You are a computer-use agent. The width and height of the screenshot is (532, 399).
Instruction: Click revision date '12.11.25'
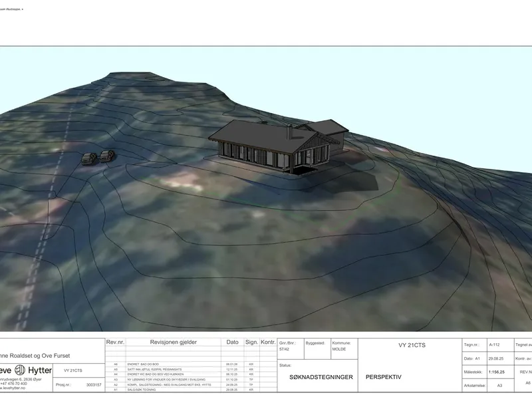232,369
